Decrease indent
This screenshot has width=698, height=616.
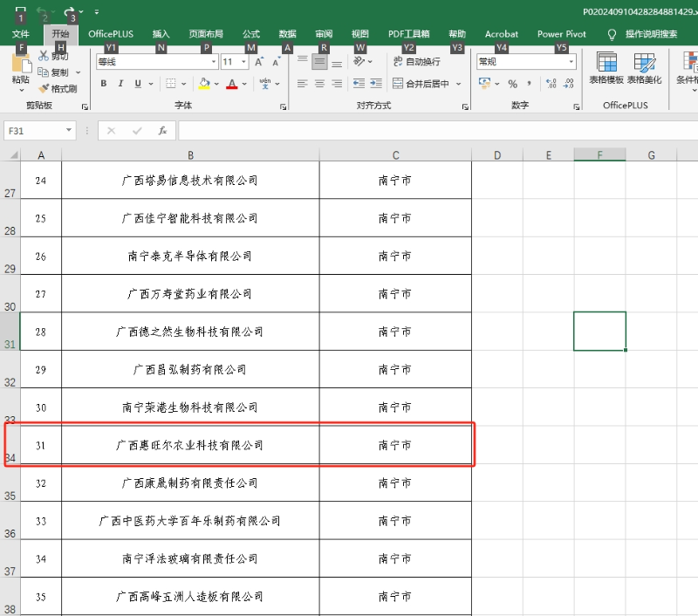tap(359, 83)
